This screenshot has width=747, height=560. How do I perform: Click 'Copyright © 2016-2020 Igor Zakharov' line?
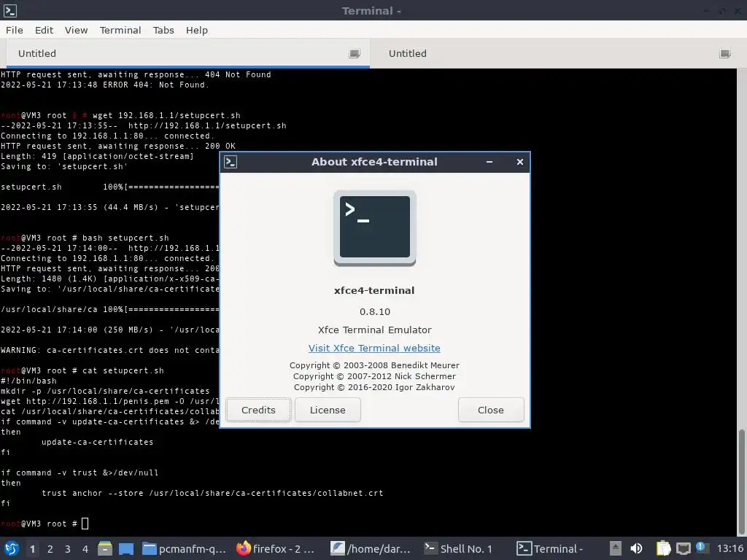(374, 387)
